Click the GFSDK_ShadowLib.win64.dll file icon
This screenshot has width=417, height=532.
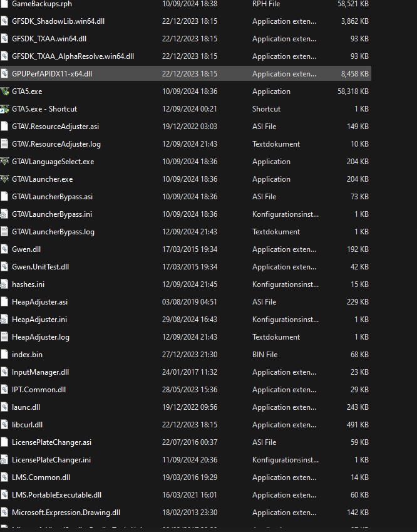pos(4,21)
